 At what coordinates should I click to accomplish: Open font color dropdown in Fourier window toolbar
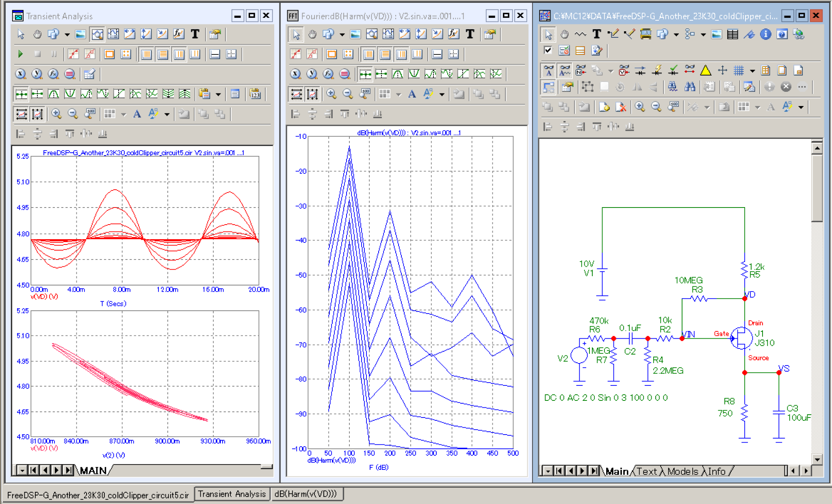click(x=442, y=94)
